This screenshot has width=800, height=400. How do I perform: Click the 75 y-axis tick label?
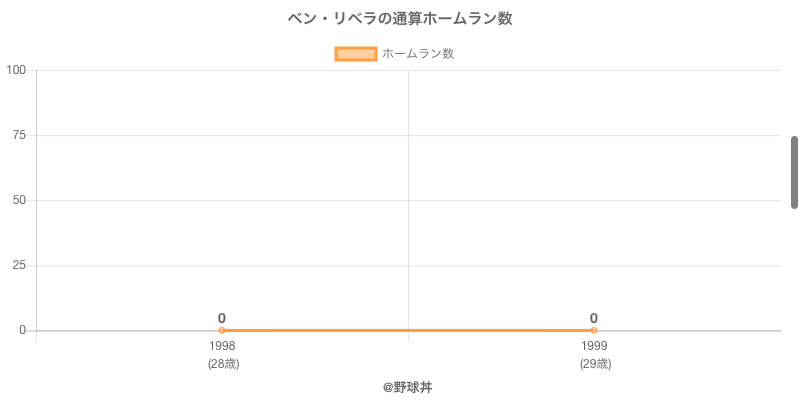[19, 135]
